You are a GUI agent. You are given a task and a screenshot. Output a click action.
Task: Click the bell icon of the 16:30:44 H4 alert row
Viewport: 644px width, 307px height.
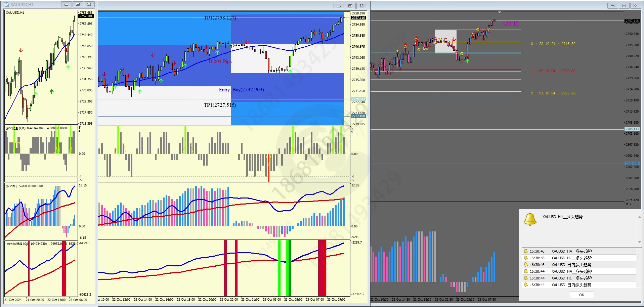tap(526, 271)
